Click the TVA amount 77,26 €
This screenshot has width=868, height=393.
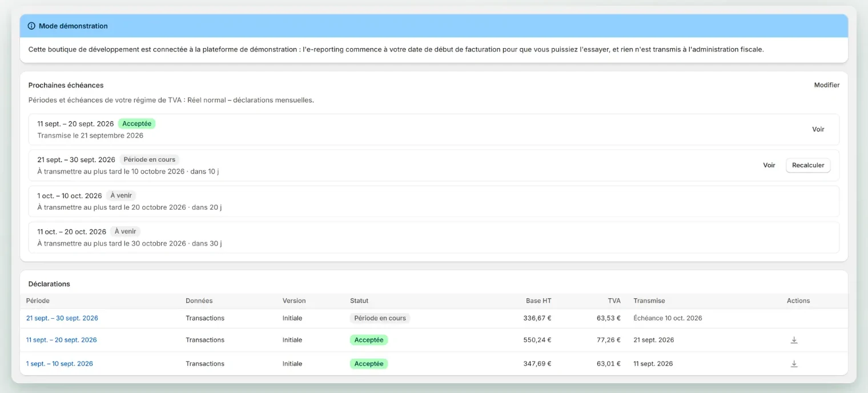pyautogui.click(x=609, y=340)
